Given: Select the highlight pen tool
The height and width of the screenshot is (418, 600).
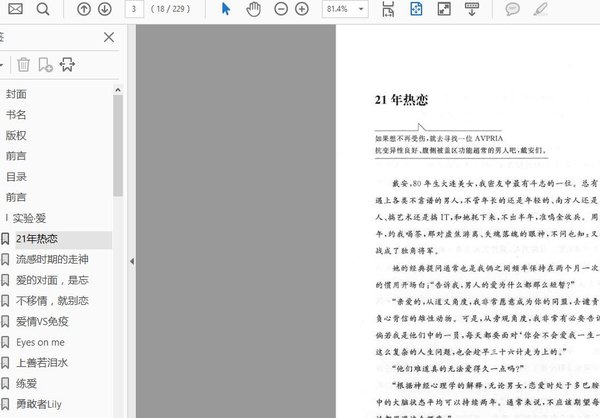Looking at the screenshot, I should tap(541, 9).
